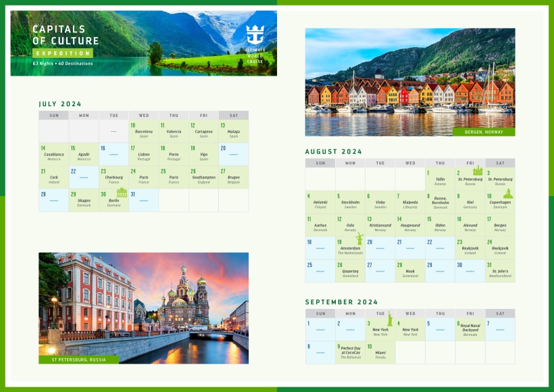Select the July 13 Malaga cell
The width and height of the screenshot is (554, 392).
(x=234, y=131)
